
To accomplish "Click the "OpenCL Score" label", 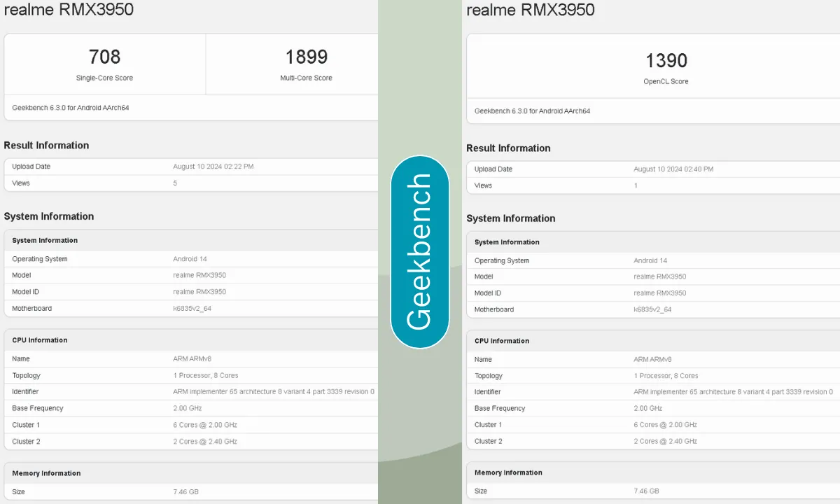I will click(x=666, y=81).
